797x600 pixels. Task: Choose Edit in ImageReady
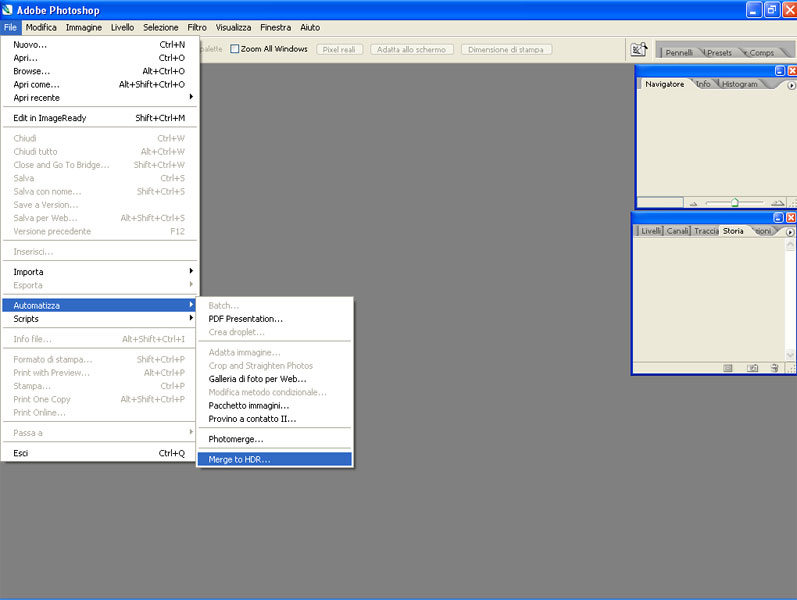pos(99,118)
